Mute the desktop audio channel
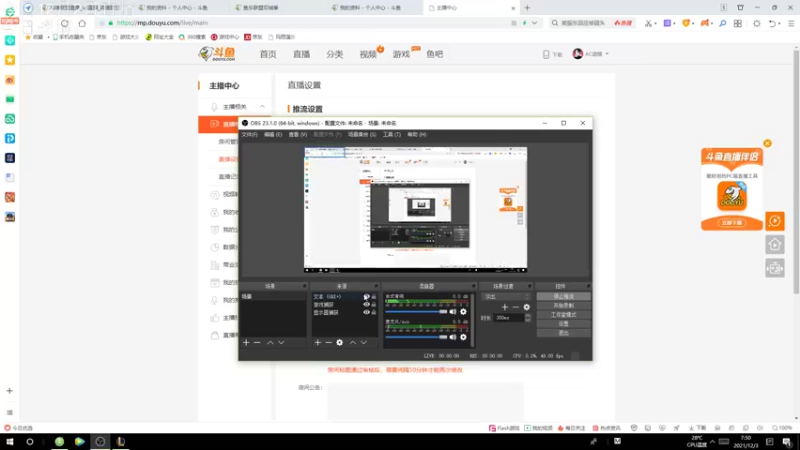The height and width of the screenshot is (450, 800). coord(453,312)
